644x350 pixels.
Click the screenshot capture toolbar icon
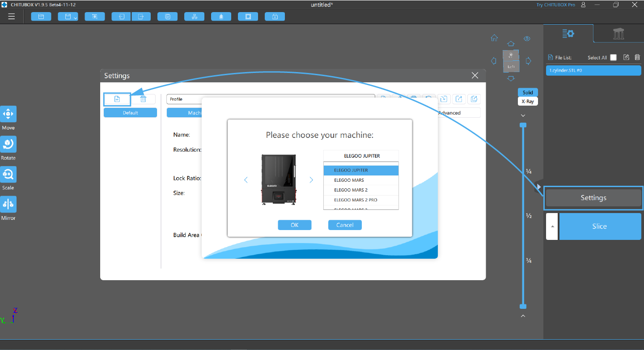coord(95,17)
